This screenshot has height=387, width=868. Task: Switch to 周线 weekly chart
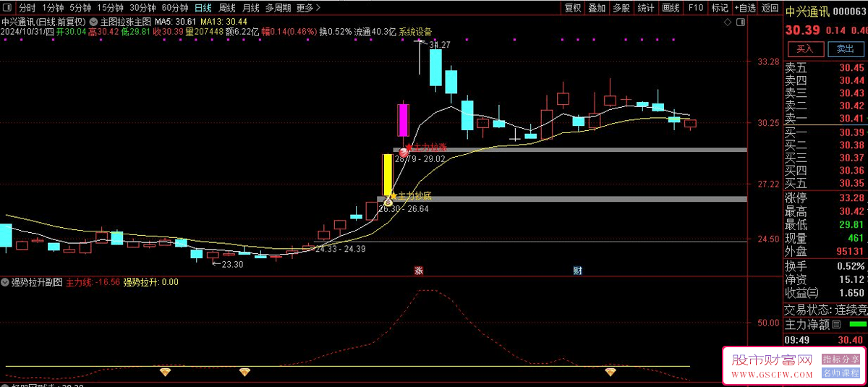(227, 8)
